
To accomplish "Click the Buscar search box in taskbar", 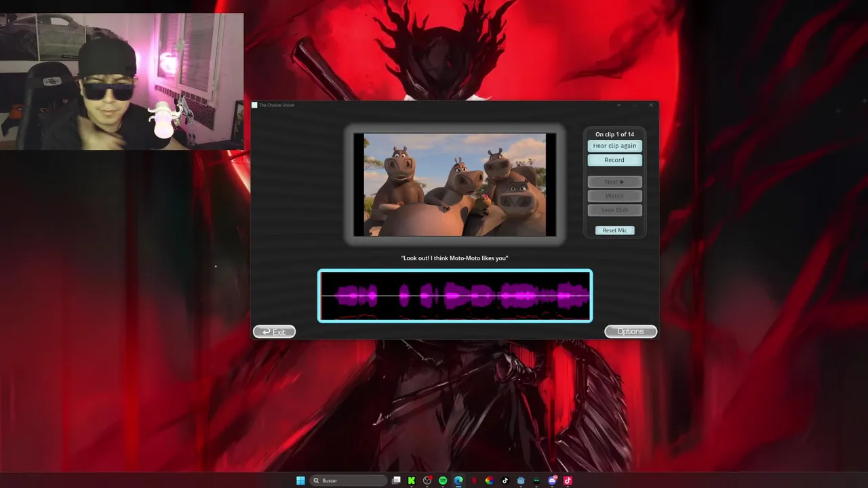I will pyautogui.click(x=349, y=481).
